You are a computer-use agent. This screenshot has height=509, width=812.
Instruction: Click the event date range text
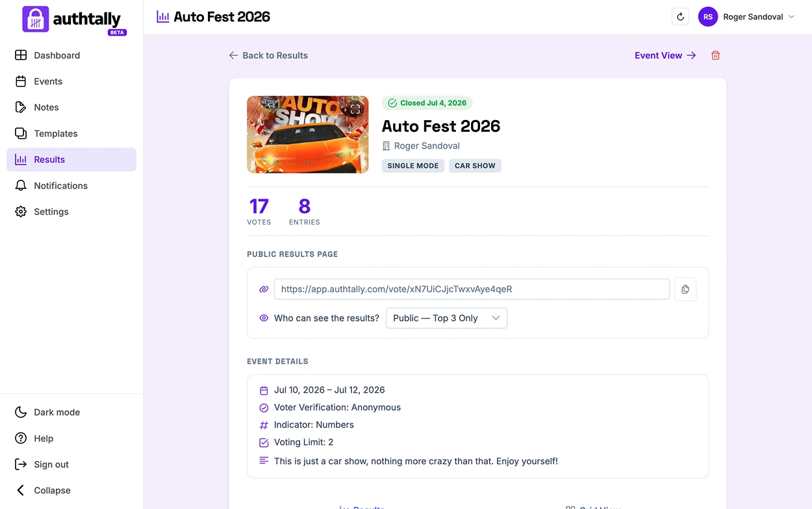(329, 390)
